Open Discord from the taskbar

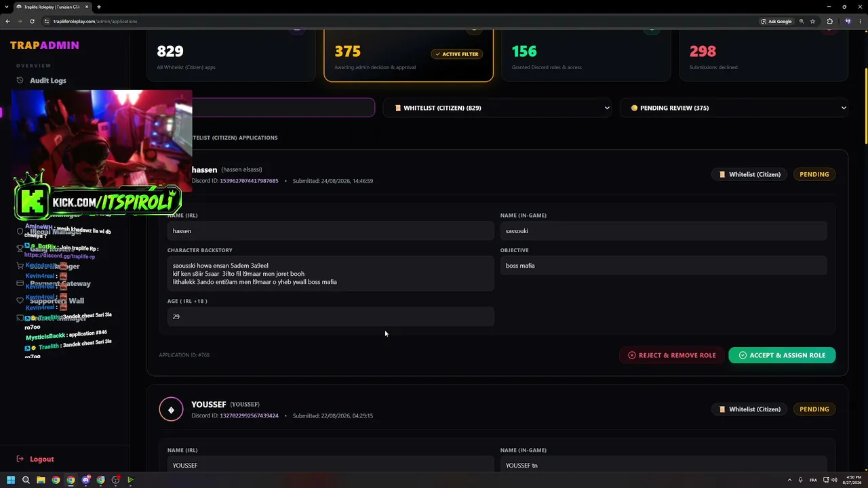[x=86, y=480]
